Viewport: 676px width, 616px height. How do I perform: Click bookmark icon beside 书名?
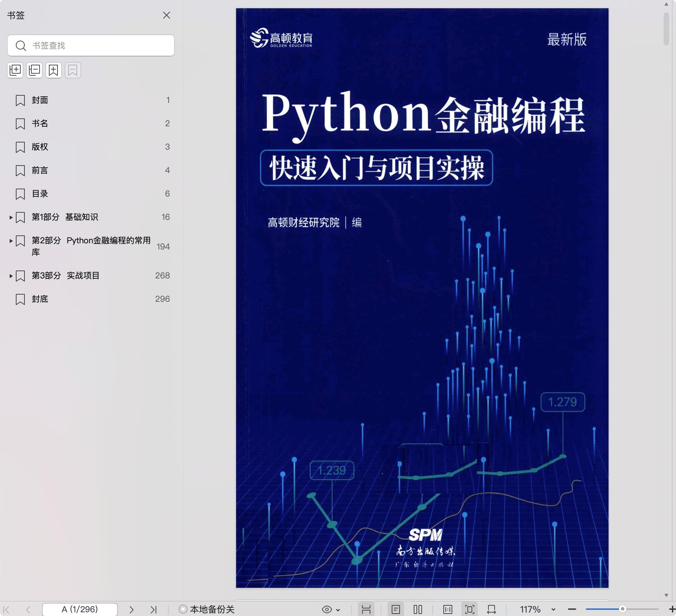click(x=20, y=124)
